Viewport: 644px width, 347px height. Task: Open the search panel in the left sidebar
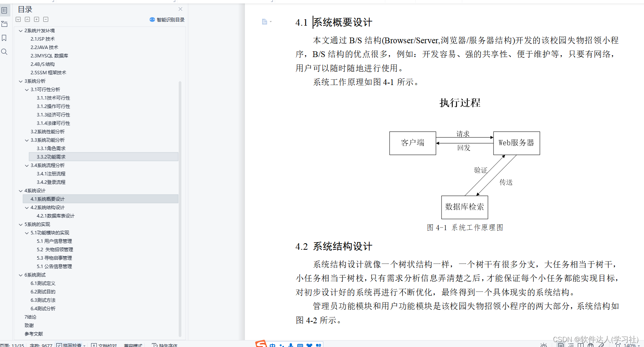(4, 52)
